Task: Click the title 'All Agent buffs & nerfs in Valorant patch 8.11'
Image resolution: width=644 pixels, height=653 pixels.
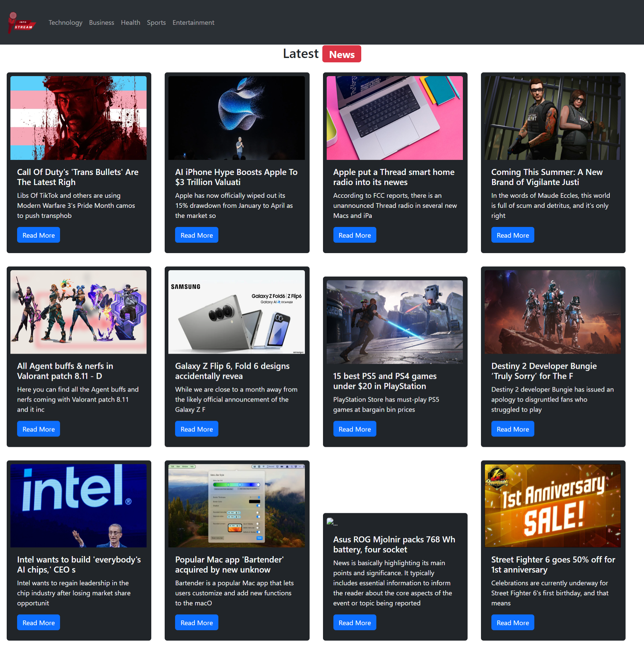Action: click(x=65, y=371)
